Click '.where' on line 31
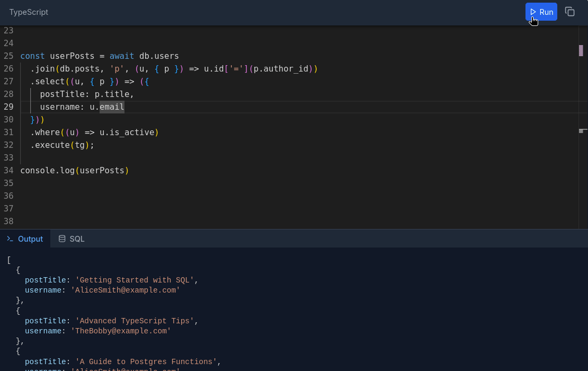 click(x=45, y=132)
